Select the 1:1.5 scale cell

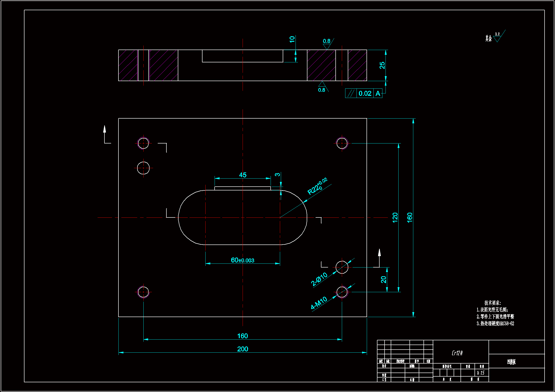tap(481, 373)
